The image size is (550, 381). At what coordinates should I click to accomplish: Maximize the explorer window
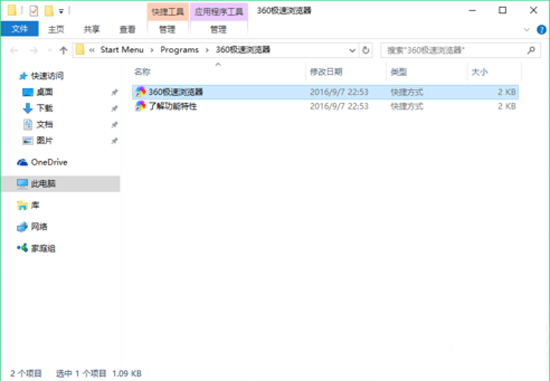(503, 11)
